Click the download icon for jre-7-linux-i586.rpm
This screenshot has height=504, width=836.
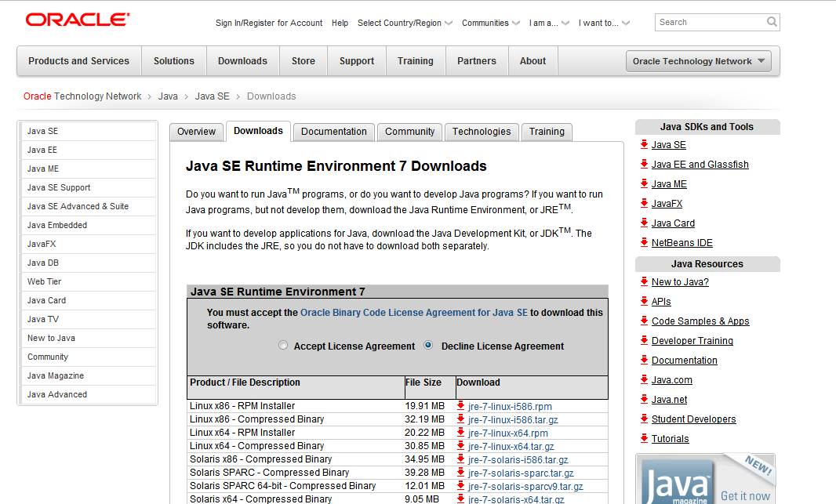point(463,406)
